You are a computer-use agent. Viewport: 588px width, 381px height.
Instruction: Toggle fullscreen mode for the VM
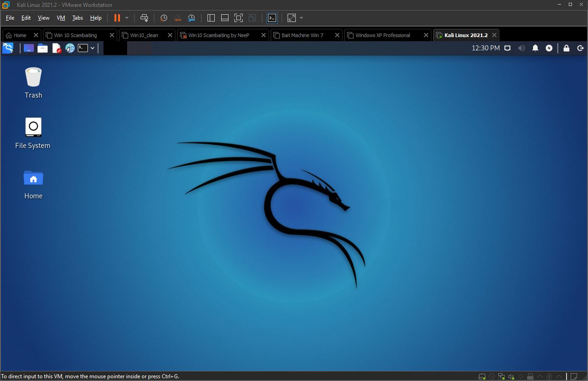pos(238,18)
